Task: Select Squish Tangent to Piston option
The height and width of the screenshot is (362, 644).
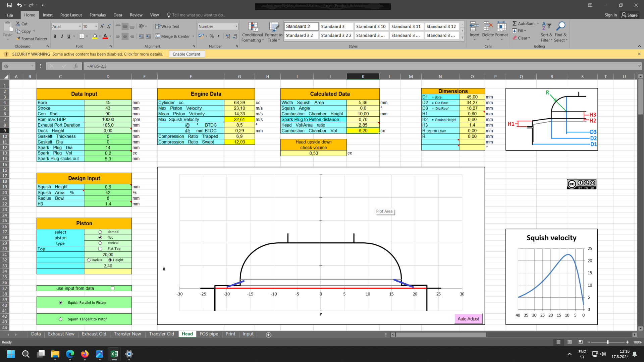Action: coord(60,319)
